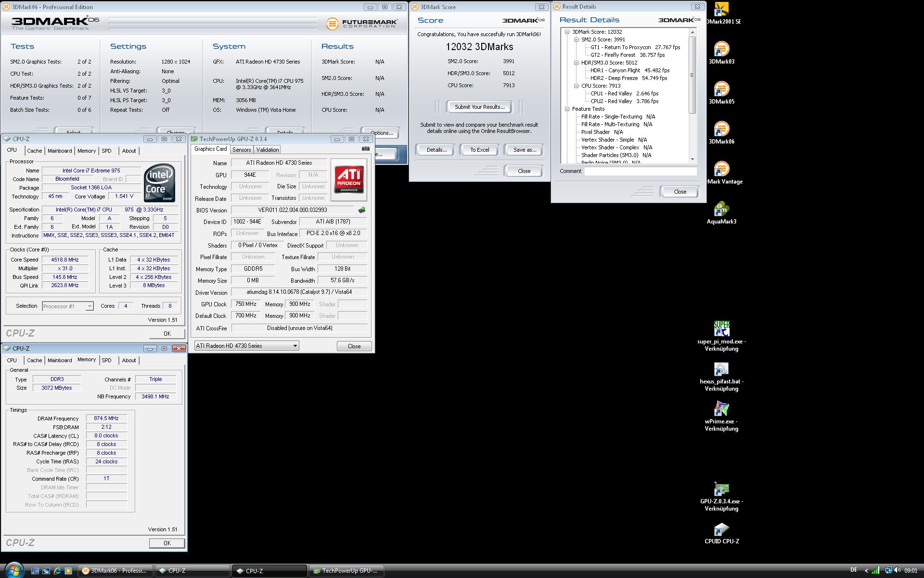This screenshot has height=578, width=924.
Task: Open the 3DMark03 desktop shortcut
Action: (x=721, y=53)
